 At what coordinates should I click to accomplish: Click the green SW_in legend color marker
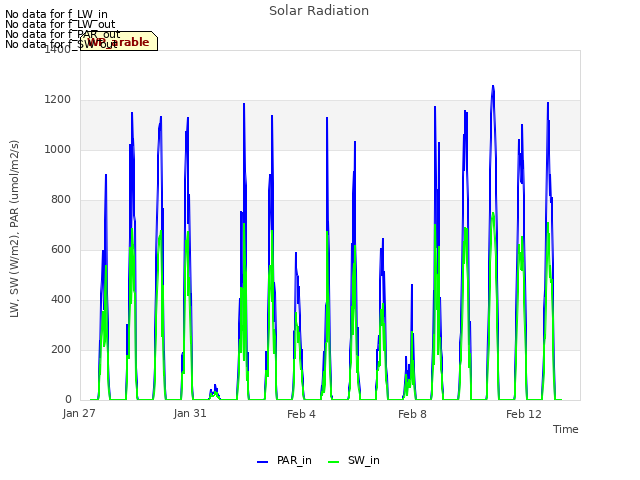click(x=333, y=462)
